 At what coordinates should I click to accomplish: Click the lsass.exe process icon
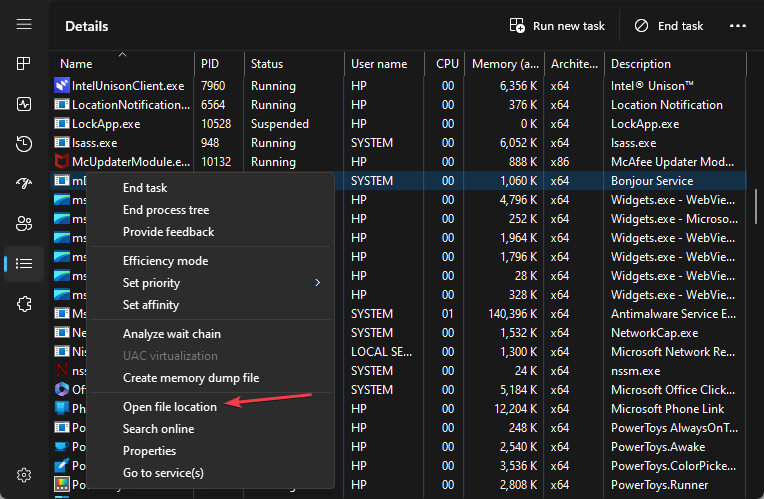[62, 142]
